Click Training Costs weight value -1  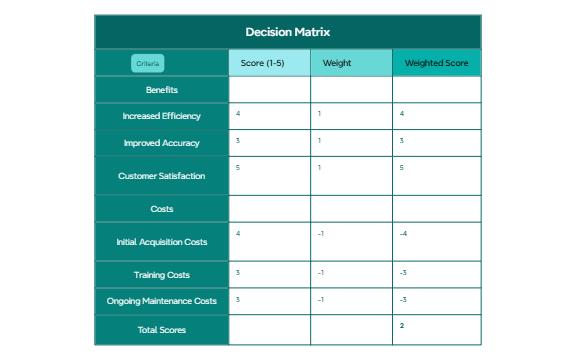(321, 273)
